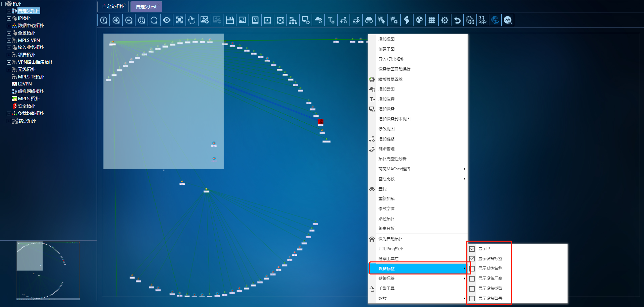Viewport: 644px width, 307px height.
Task: Click the add link toolbar icon
Action: 343,20
